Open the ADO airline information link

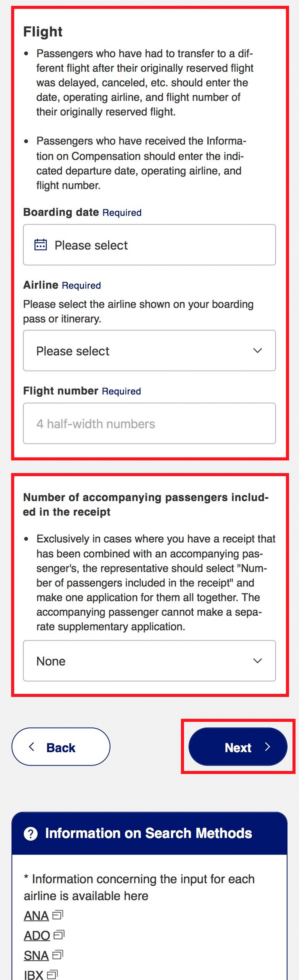pyautogui.click(x=37, y=935)
